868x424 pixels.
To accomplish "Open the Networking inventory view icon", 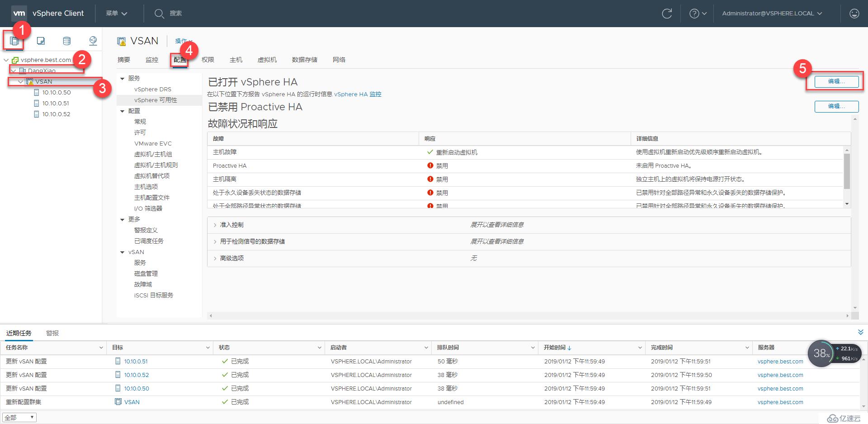I will point(93,41).
